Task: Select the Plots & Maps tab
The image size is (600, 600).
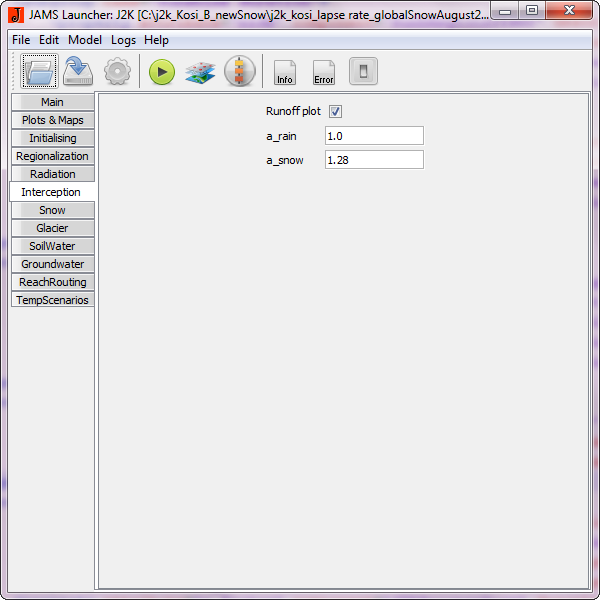Action: tap(52, 120)
